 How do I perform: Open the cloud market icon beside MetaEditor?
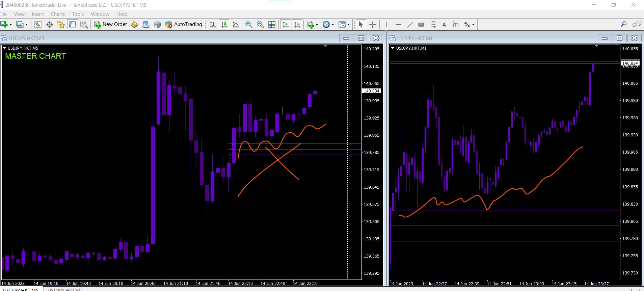pos(146,24)
